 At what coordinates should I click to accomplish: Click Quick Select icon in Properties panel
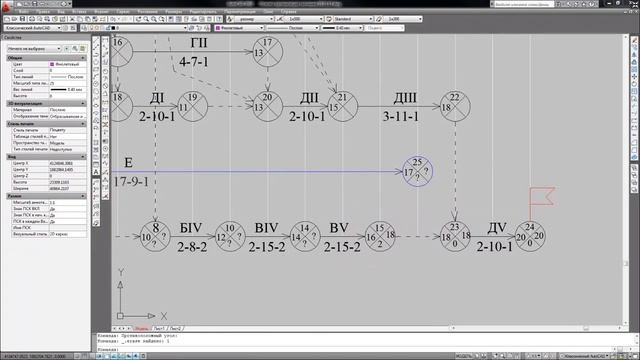pyautogui.click(x=83, y=49)
